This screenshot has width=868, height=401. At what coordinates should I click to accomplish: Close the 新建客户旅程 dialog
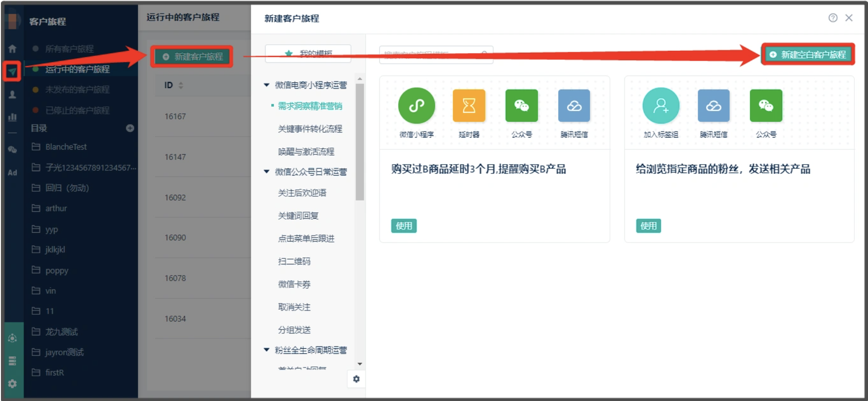(x=849, y=18)
